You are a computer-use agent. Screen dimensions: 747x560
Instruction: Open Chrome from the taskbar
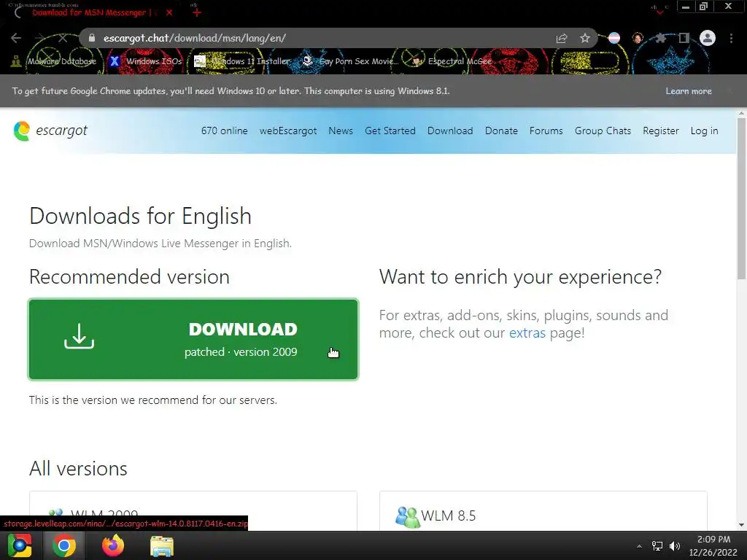pyautogui.click(x=64, y=545)
